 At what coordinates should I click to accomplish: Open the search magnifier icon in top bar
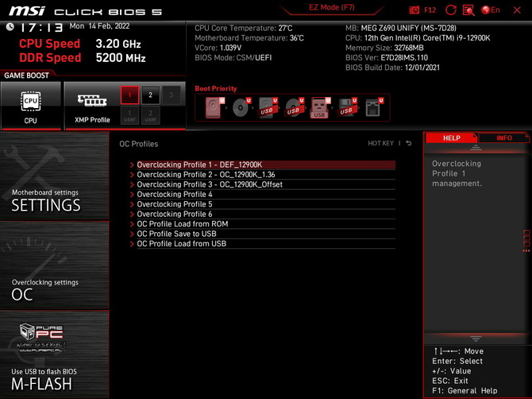468,10
